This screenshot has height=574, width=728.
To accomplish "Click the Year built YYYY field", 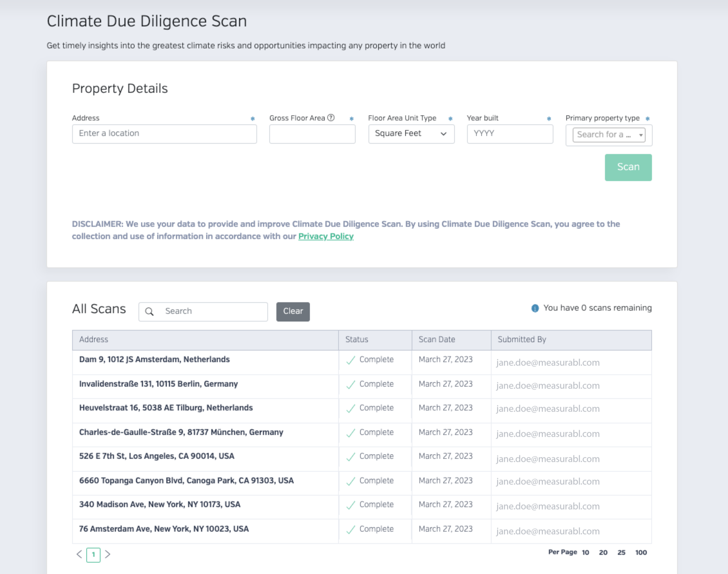I will (510, 134).
